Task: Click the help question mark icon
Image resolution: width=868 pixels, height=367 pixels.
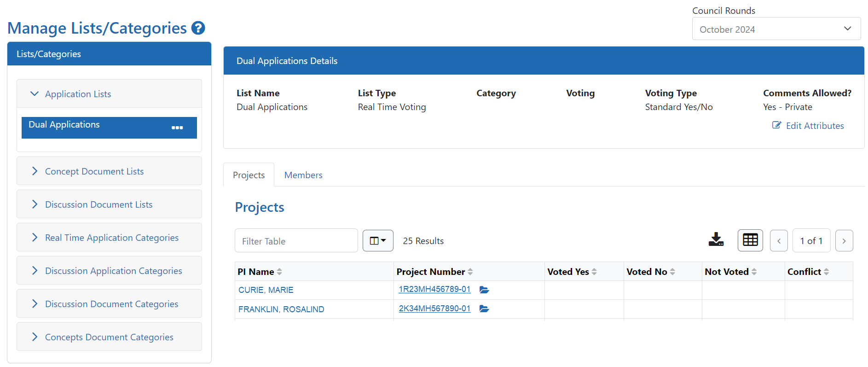Action: click(x=198, y=28)
